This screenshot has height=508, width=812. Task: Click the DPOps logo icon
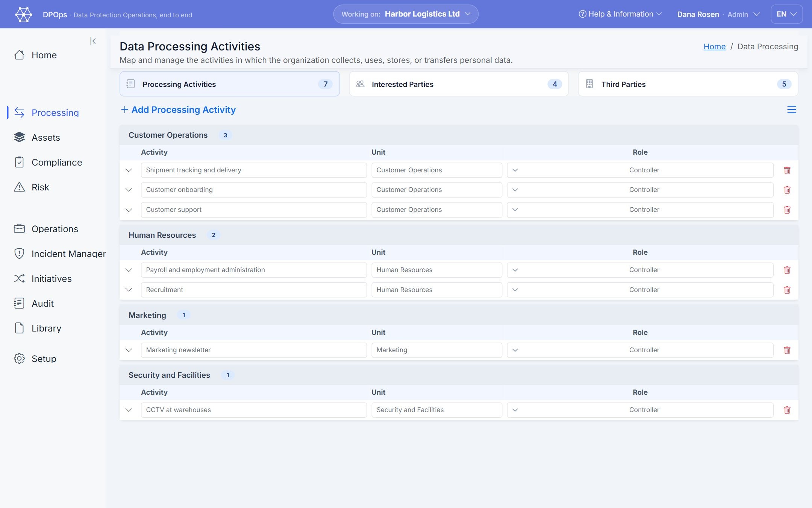[x=24, y=14]
